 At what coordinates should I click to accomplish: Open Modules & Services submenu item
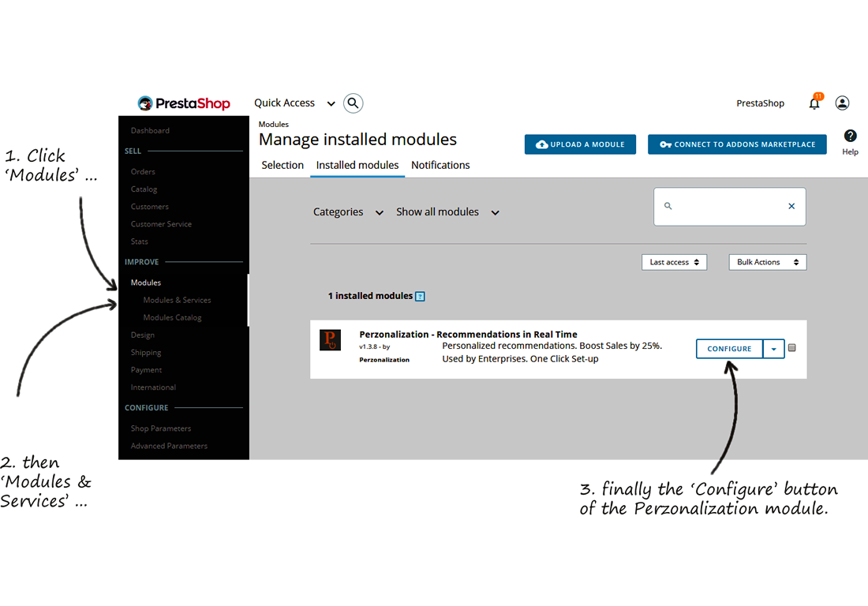(177, 300)
